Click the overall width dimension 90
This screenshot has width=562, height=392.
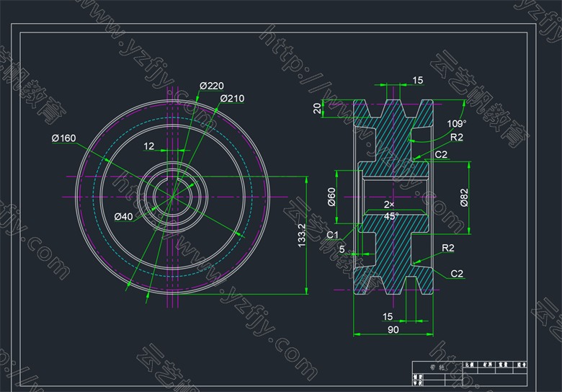pyautogui.click(x=393, y=329)
